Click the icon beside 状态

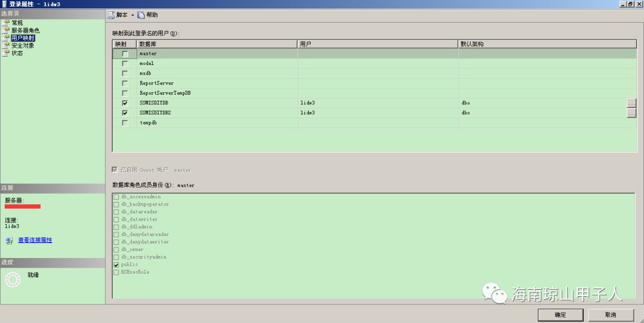tap(5, 53)
